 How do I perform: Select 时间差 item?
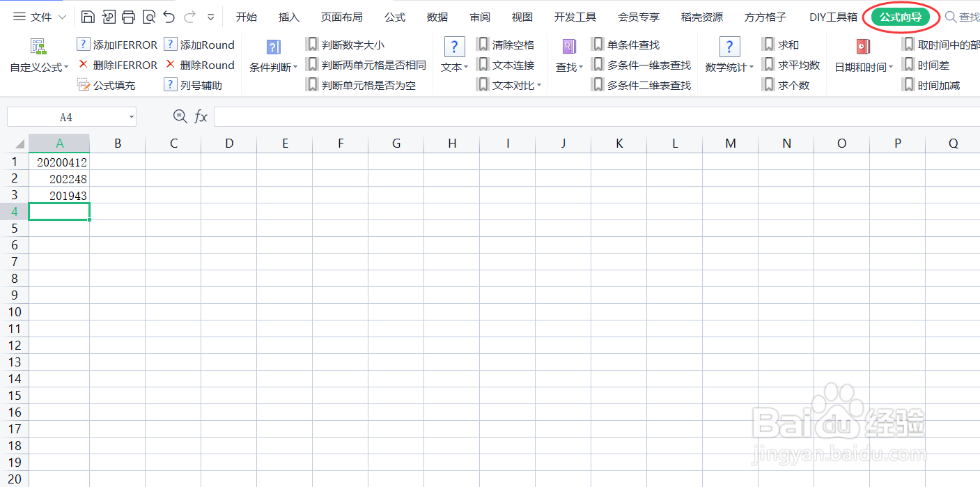click(926, 65)
